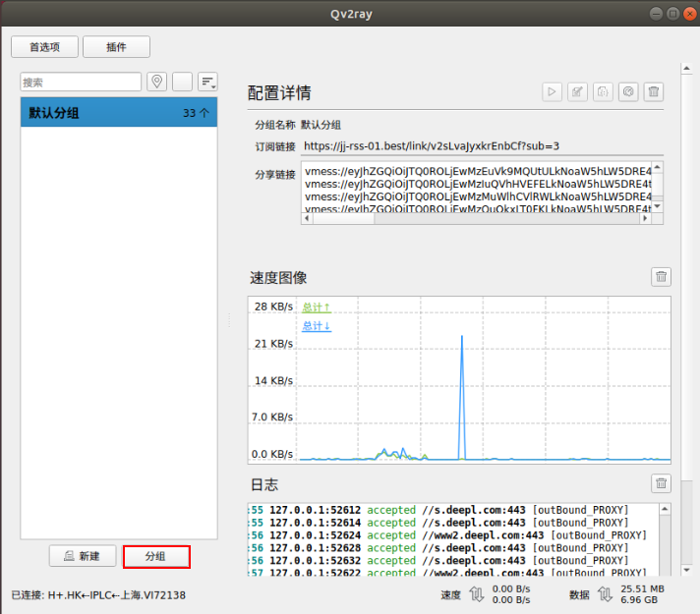Click the edit configuration icon
The width and height of the screenshot is (700, 614).
tap(577, 91)
